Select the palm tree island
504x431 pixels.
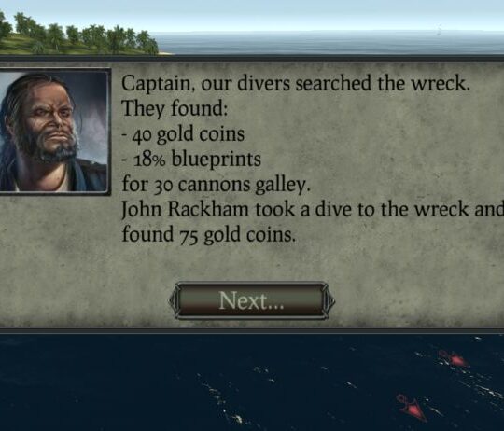(x=77, y=35)
